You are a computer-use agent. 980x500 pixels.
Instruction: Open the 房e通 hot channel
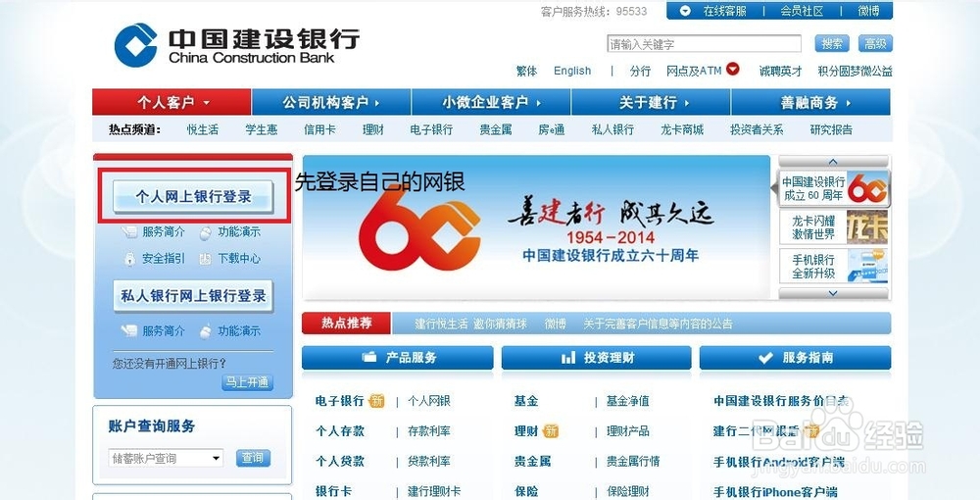551,130
